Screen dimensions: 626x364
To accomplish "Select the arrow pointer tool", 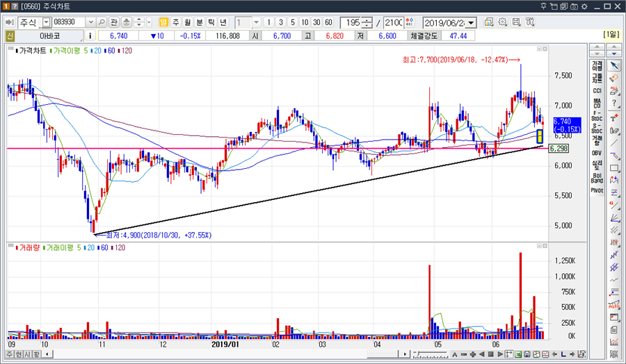I will pyautogui.click(x=614, y=66).
